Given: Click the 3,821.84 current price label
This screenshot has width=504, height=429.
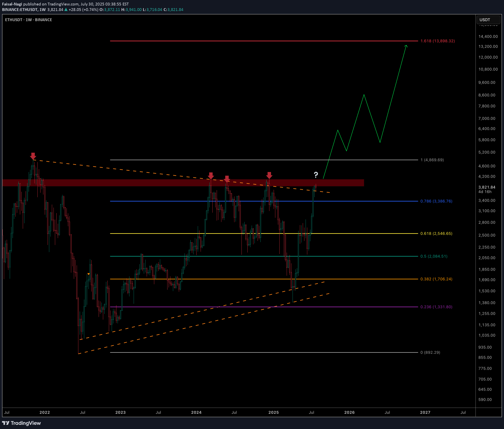Looking at the screenshot, I should click(487, 187).
